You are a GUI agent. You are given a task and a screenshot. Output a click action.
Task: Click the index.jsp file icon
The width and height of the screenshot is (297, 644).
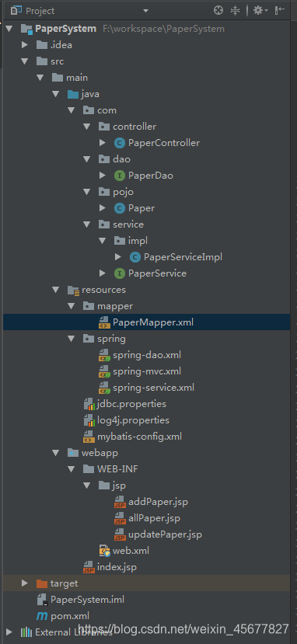[x=89, y=567]
